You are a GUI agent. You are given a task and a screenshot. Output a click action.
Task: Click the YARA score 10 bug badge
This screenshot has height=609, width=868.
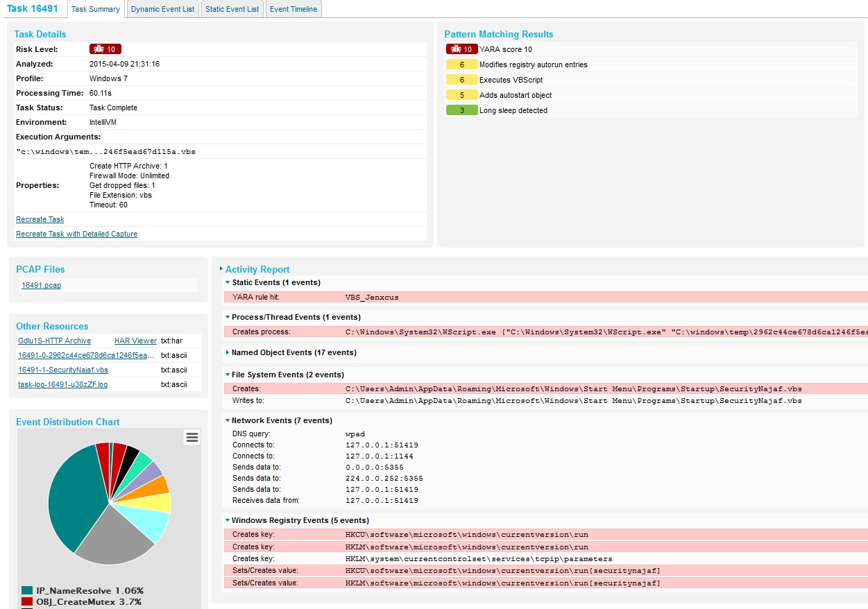pos(462,49)
